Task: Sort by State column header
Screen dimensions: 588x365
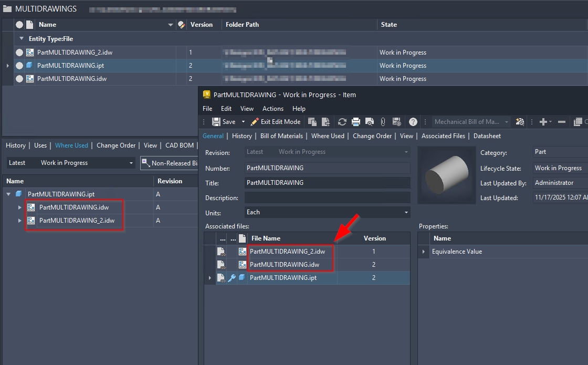Action: pyautogui.click(x=389, y=25)
